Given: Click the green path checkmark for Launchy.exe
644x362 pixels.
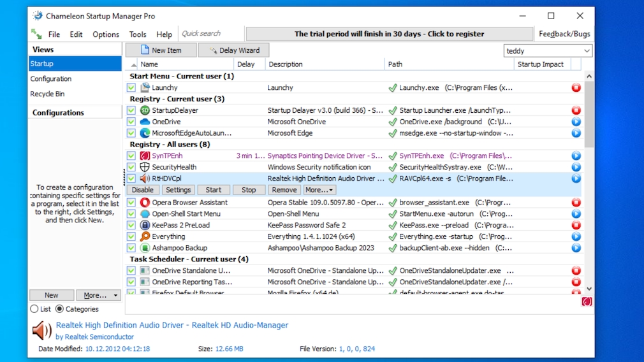Looking at the screenshot, I should tap(393, 87).
